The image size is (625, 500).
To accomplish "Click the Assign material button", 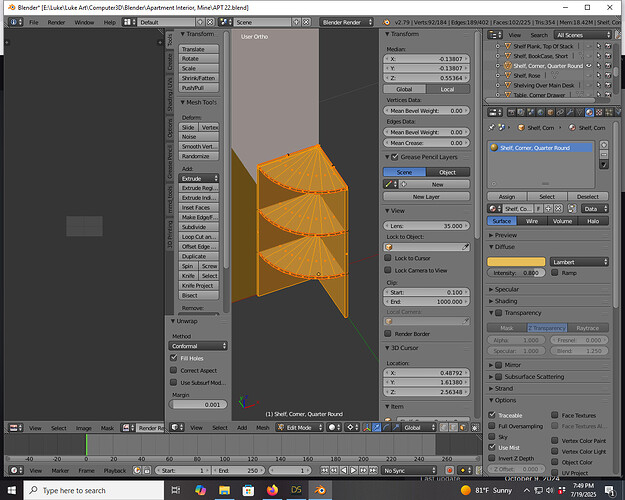I will point(507,197).
